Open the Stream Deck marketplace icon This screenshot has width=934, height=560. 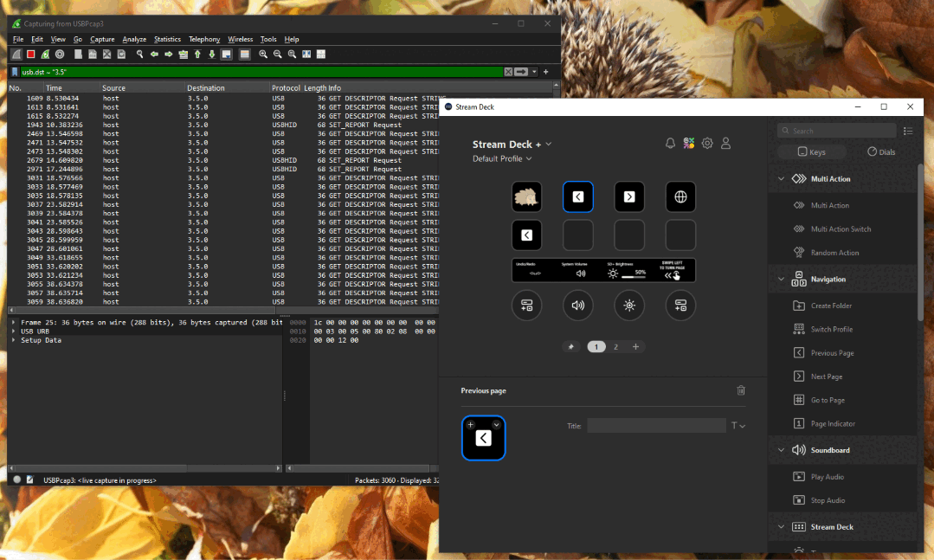(689, 144)
